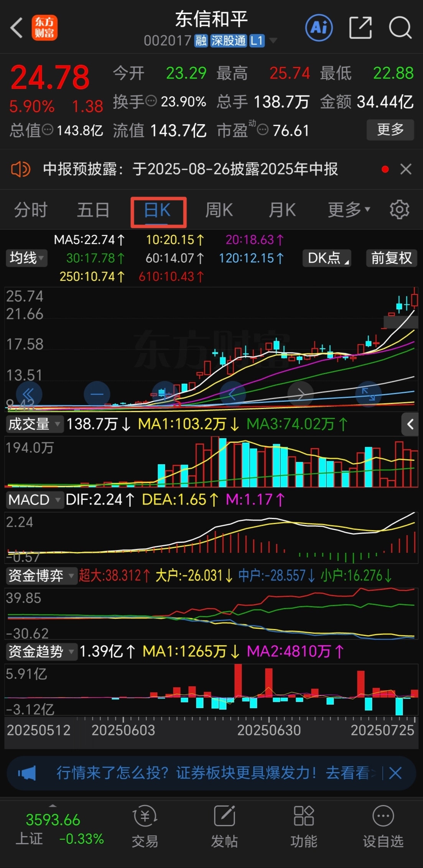Tap the 更多 quote details button
This screenshot has width=423, height=868.
click(390, 130)
